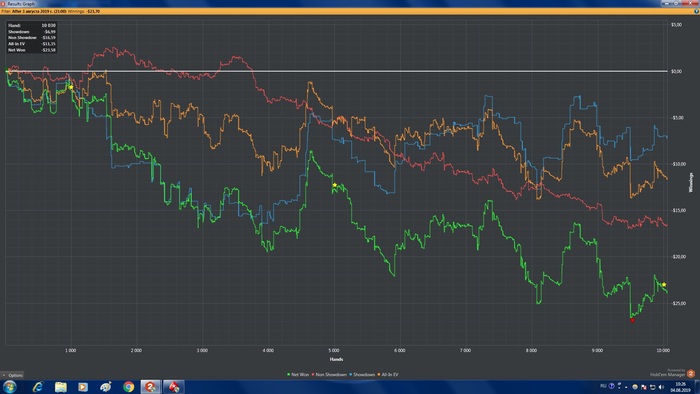Switch to Hold'em Manager 2 taskbar button

[151, 387]
